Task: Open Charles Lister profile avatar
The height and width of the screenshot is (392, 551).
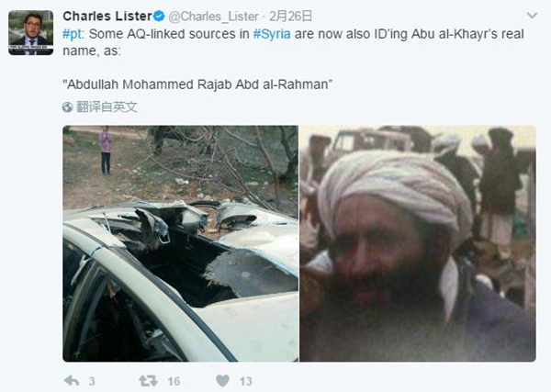Action: pos(31,33)
